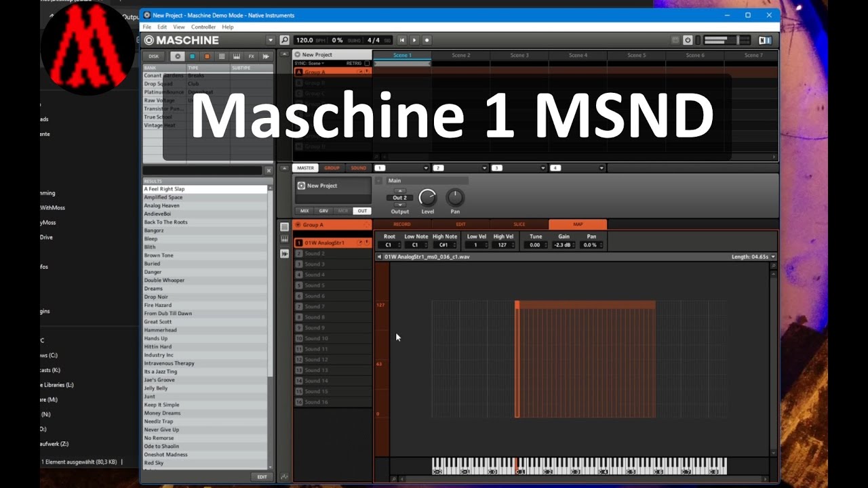Select the Sample waveform filter icon
Viewport: 868px width, 488px height.
point(266,56)
